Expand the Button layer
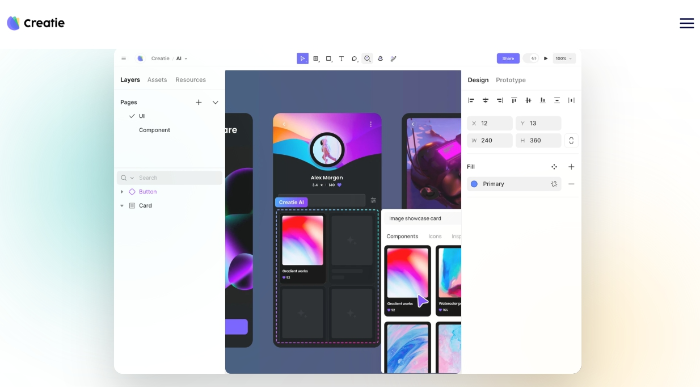This screenshot has width=700, height=387. [x=122, y=191]
